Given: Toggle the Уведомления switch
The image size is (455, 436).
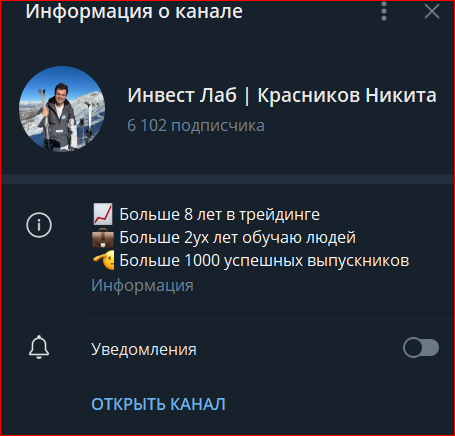Looking at the screenshot, I should point(421,348).
